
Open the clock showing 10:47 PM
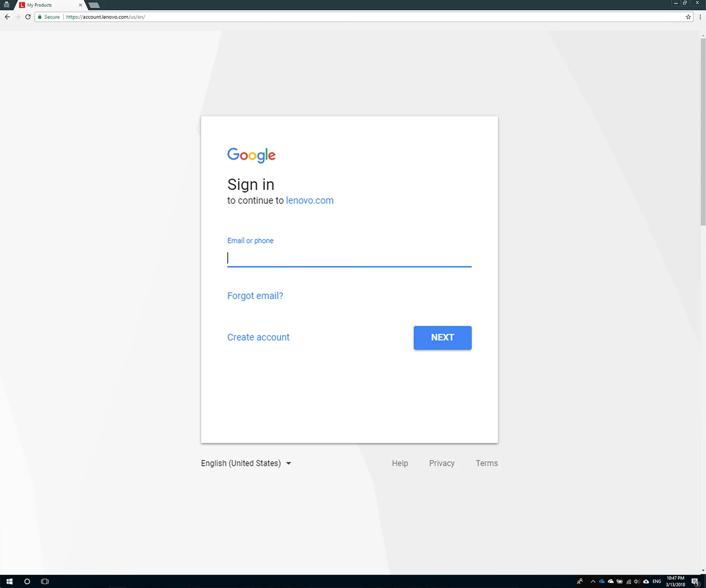pyautogui.click(x=675, y=581)
